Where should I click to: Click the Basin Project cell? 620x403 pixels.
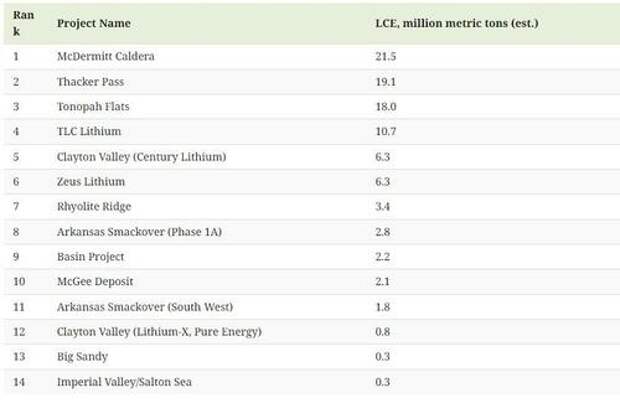point(91,256)
